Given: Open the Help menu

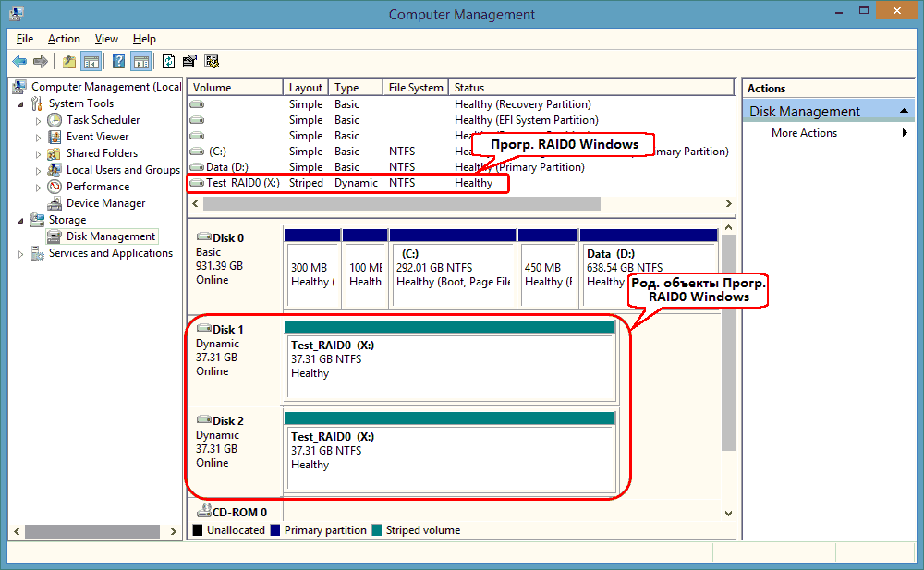Looking at the screenshot, I should (x=144, y=39).
